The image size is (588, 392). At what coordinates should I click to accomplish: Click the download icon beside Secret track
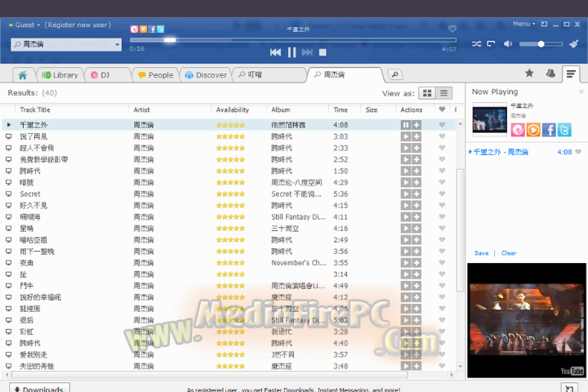click(8, 194)
